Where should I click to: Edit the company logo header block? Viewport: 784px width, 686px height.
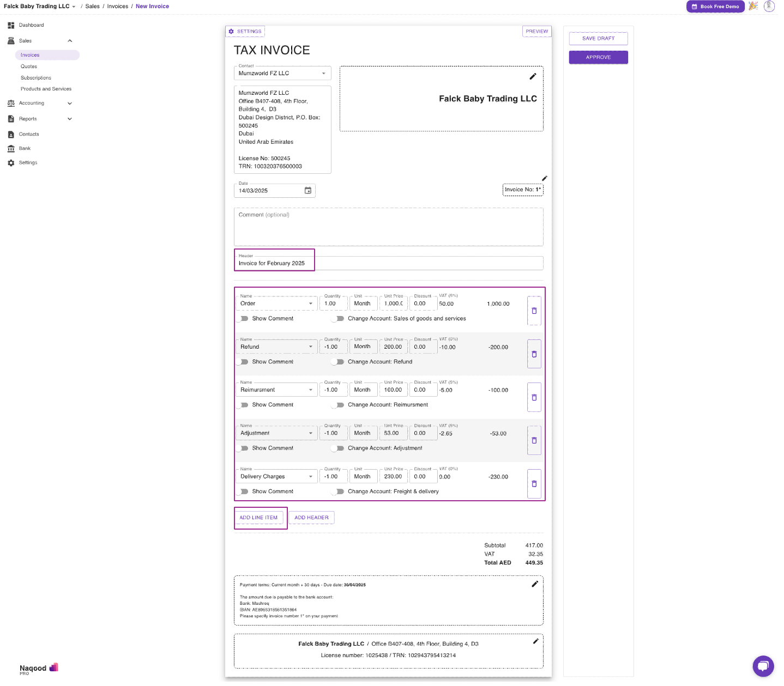pos(533,77)
